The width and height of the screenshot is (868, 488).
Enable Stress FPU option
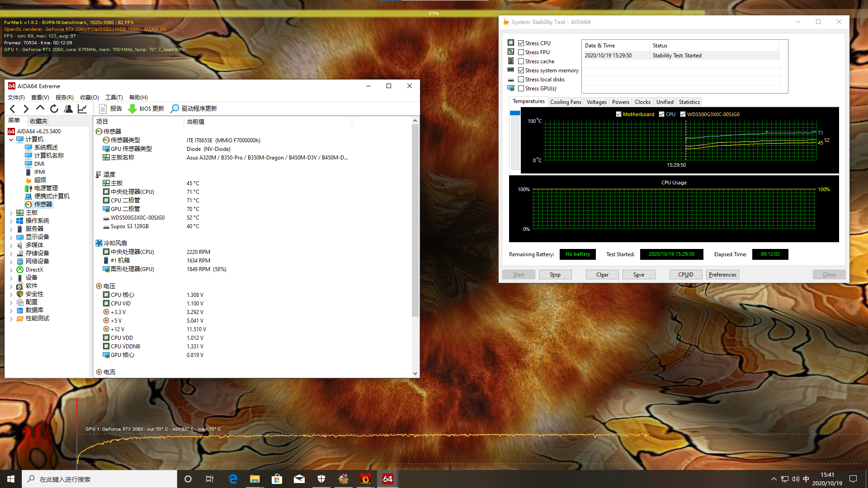pyautogui.click(x=521, y=52)
